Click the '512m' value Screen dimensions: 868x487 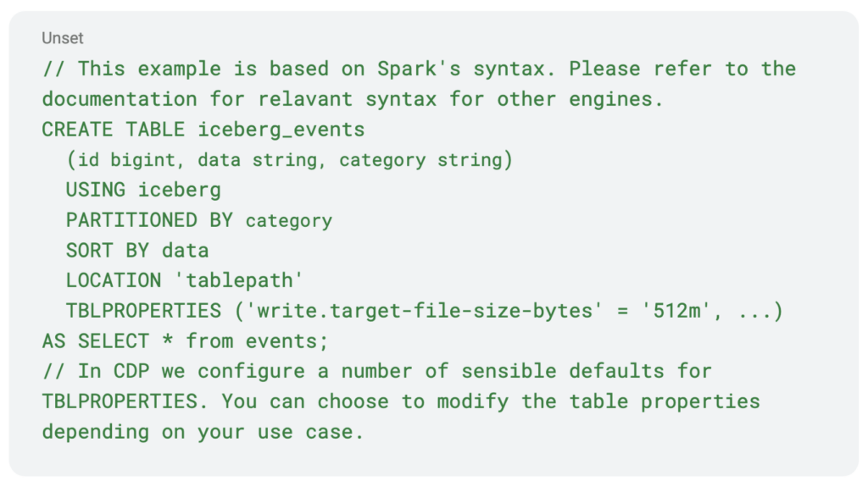676,311
